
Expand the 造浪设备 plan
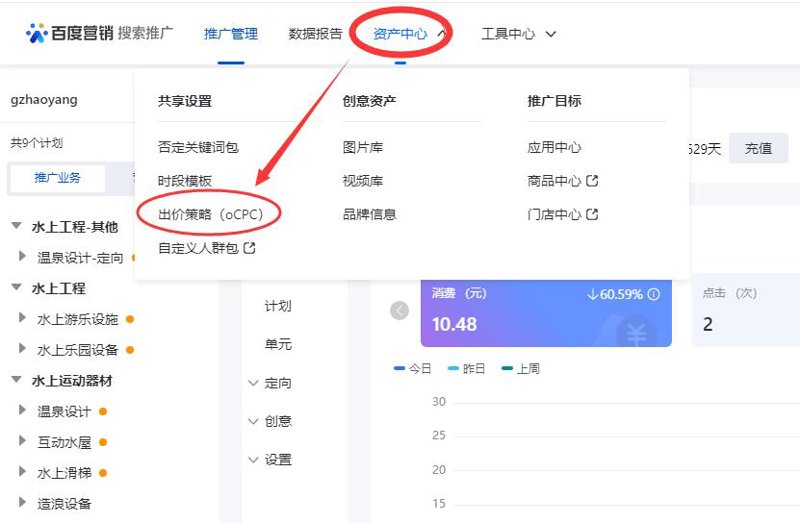(x=22, y=502)
